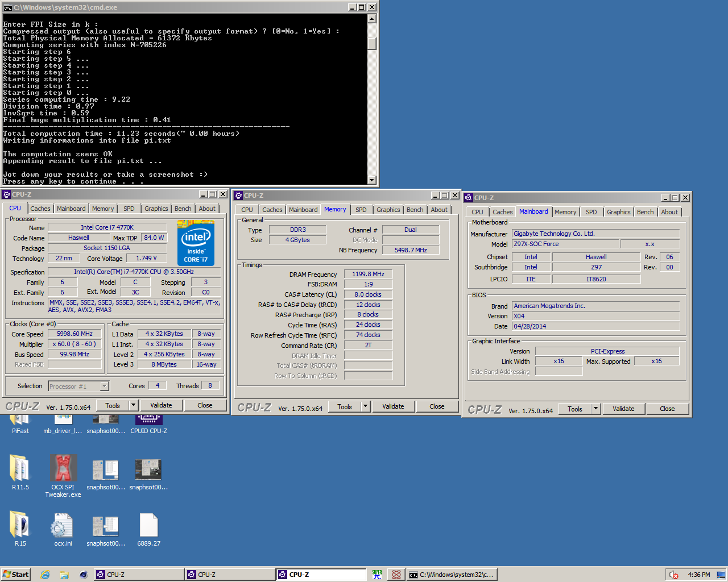728x582 pixels.
Task: Click the Internet Explorer quick launch icon
Action: tap(45, 575)
